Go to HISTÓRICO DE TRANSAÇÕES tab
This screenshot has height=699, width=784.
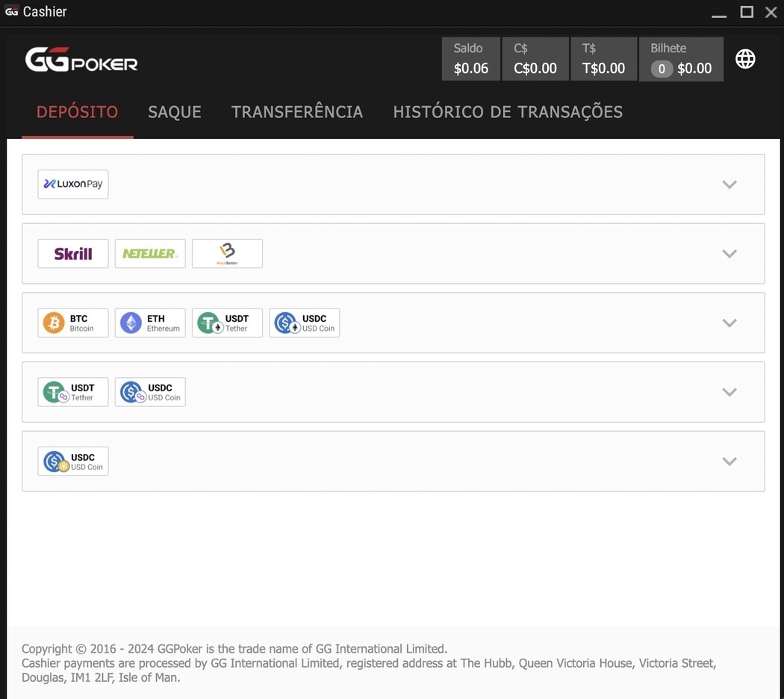pyautogui.click(x=508, y=112)
